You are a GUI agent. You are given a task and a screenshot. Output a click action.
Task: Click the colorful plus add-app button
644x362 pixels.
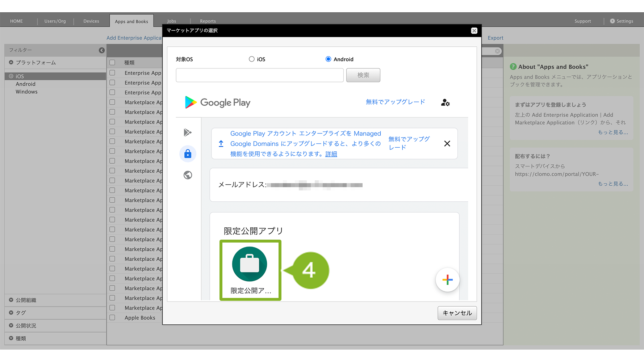pos(447,280)
